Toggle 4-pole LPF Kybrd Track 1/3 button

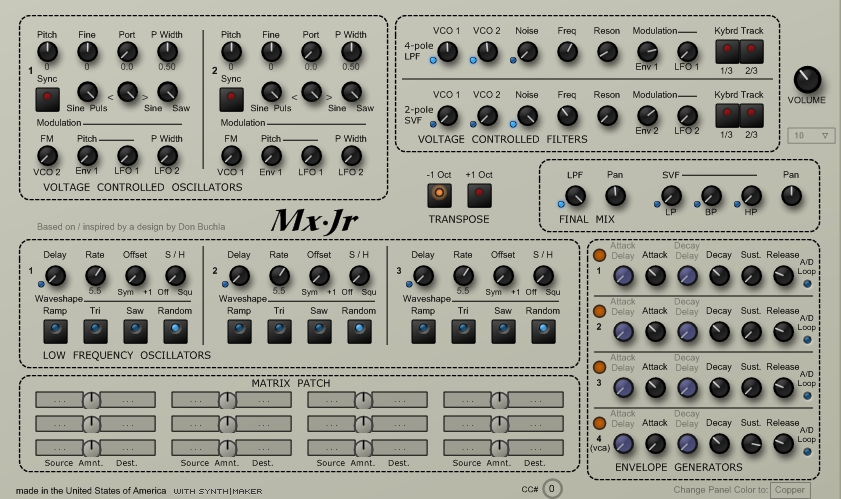[x=727, y=52]
